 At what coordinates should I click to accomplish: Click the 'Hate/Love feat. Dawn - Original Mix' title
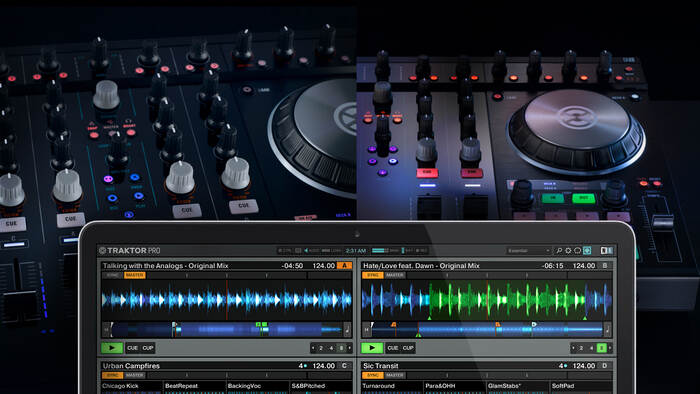(x=421, y=265)
